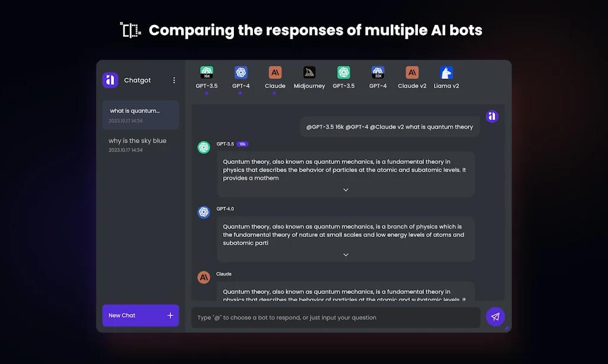
Task: Toggle GPT-4 active status dot
Action: 240,92
